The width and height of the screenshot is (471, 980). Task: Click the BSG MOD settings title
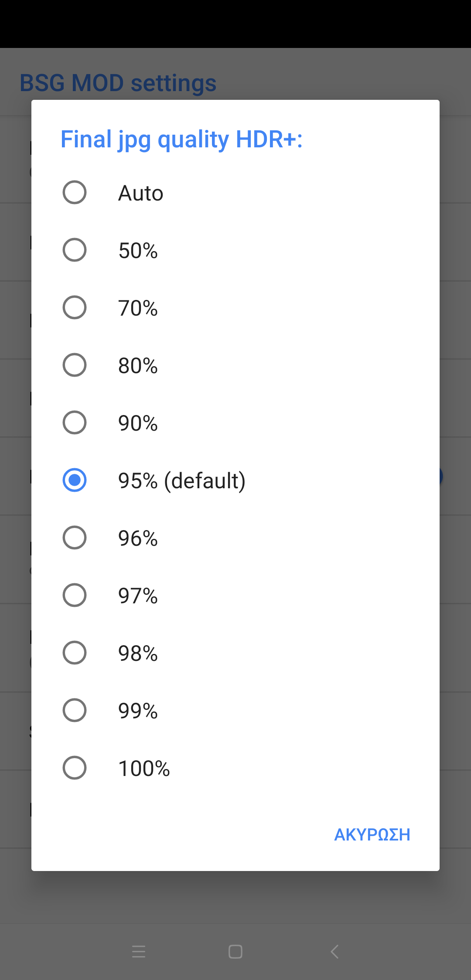(x=118, y=83)
